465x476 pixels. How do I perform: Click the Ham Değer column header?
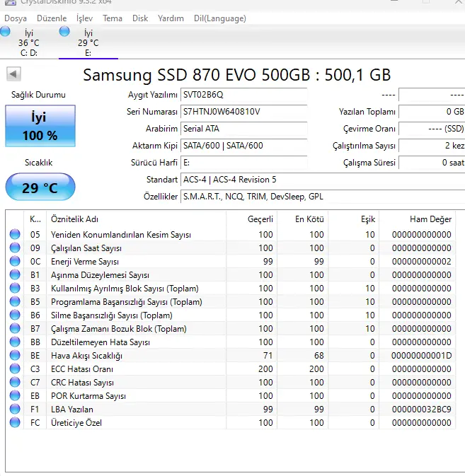coord(417,219)
